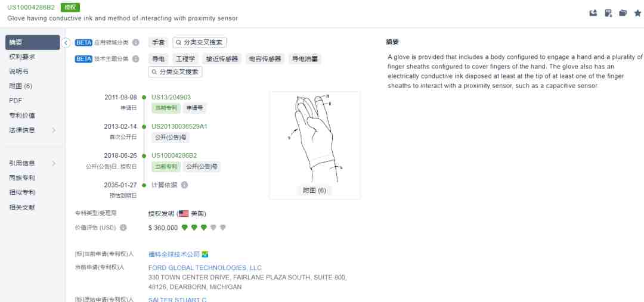Expand the 法律信息 sidebar item
This screenshot has width=644, height=302.
tap(32, 130)
